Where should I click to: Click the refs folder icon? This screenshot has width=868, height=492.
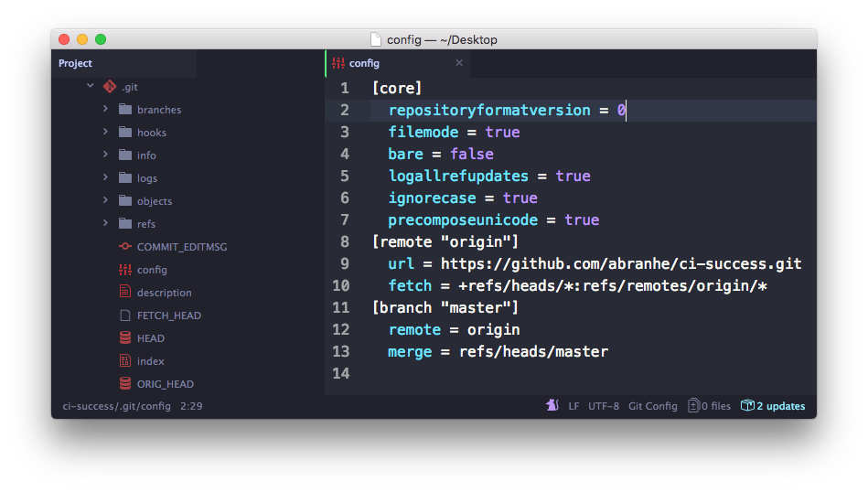tap(125, 223)
